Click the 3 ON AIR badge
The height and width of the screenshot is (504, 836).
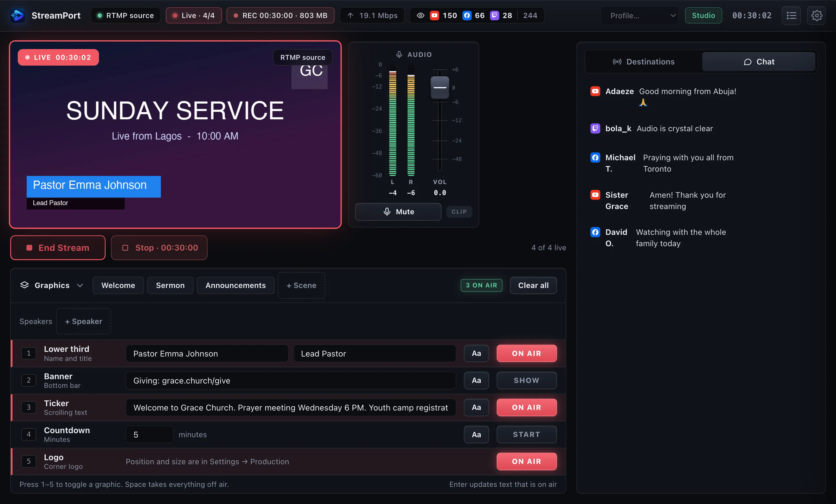click(x=482, y=285)
